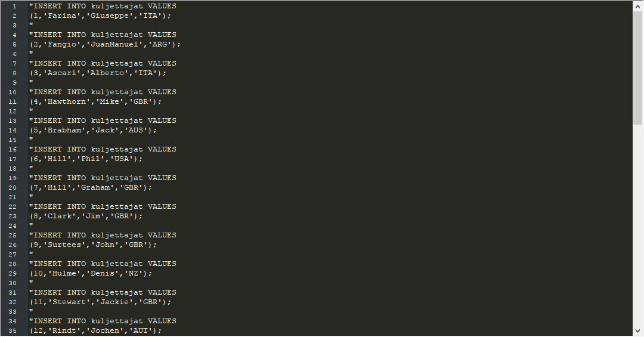Click the 'NZ' code on line 29
The image size is (644, 337).
(134, 273)
